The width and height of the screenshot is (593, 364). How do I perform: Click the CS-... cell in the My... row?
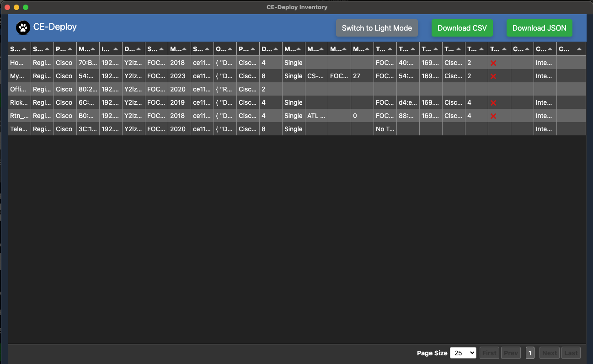pyautogui.click(x=316, y=76)
